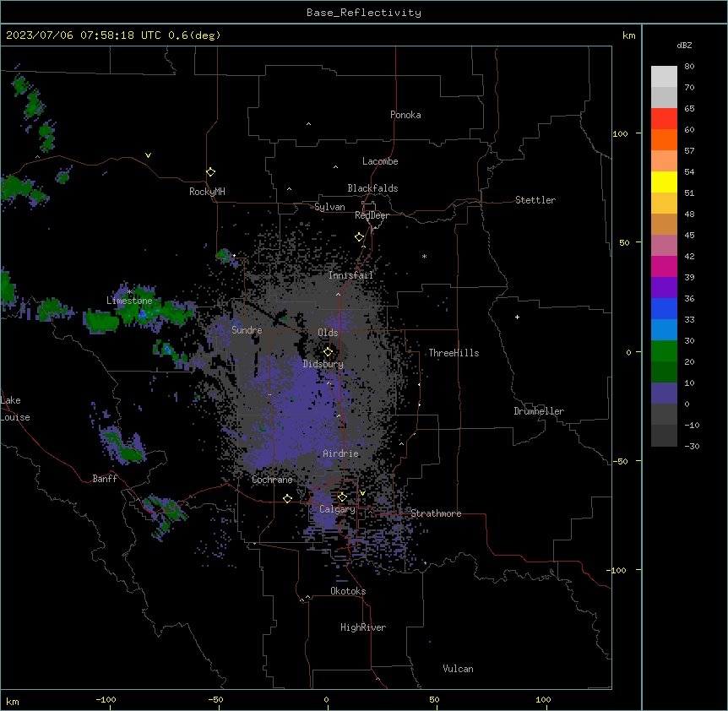Click the Airdrie label
Image resolution: width=728 pixels, height=711 pixels.
[341, 453]
